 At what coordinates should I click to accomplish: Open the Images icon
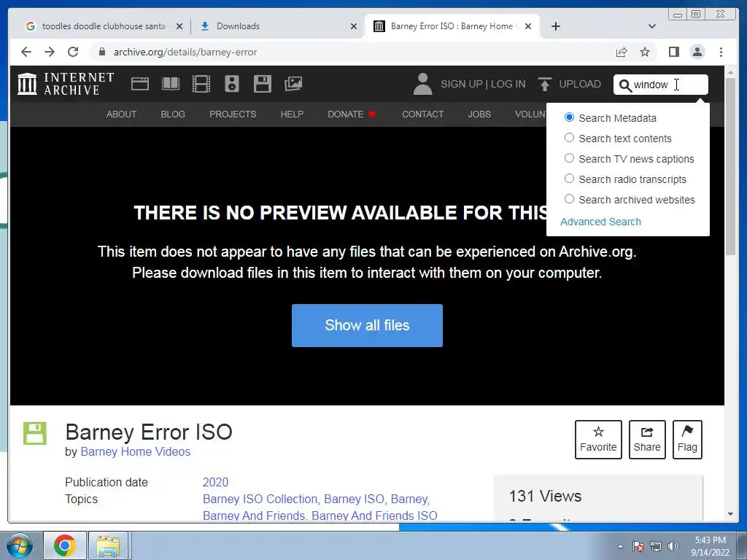pos(293,84)
